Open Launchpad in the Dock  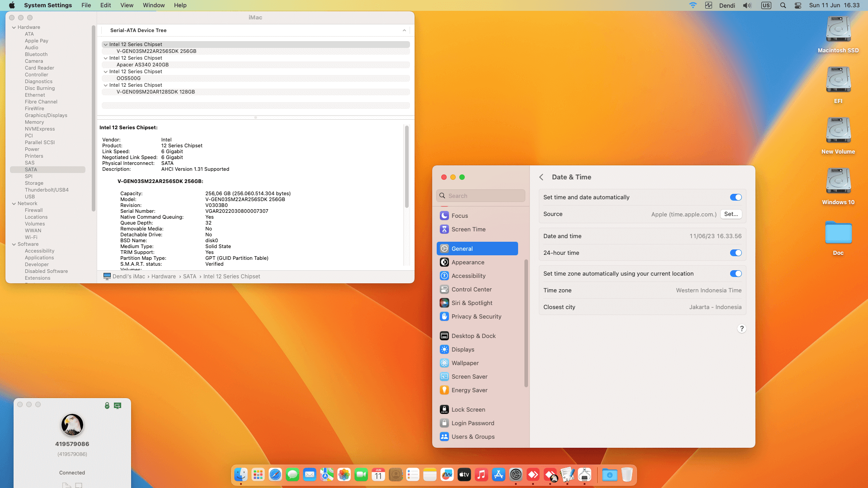258,475
